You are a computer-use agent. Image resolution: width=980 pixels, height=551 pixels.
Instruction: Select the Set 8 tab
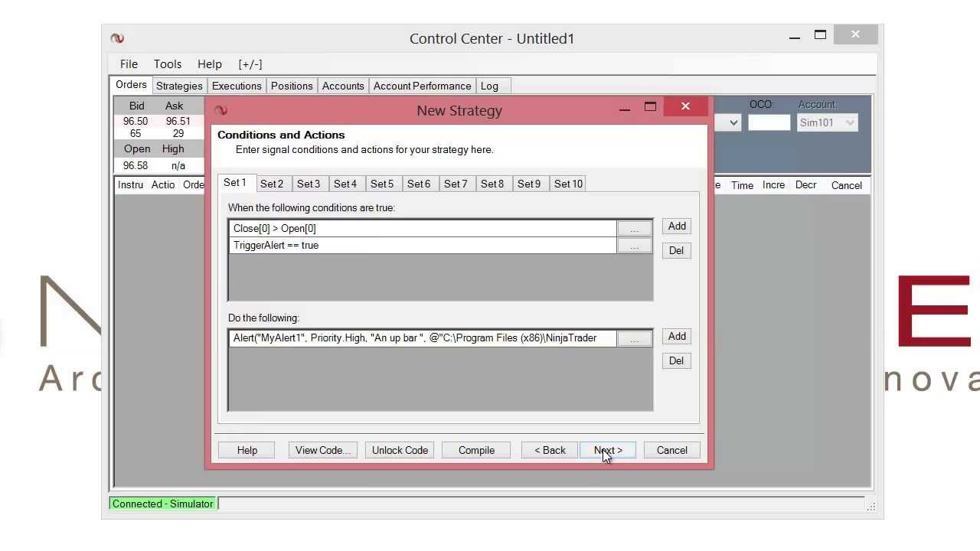[492, 184]
